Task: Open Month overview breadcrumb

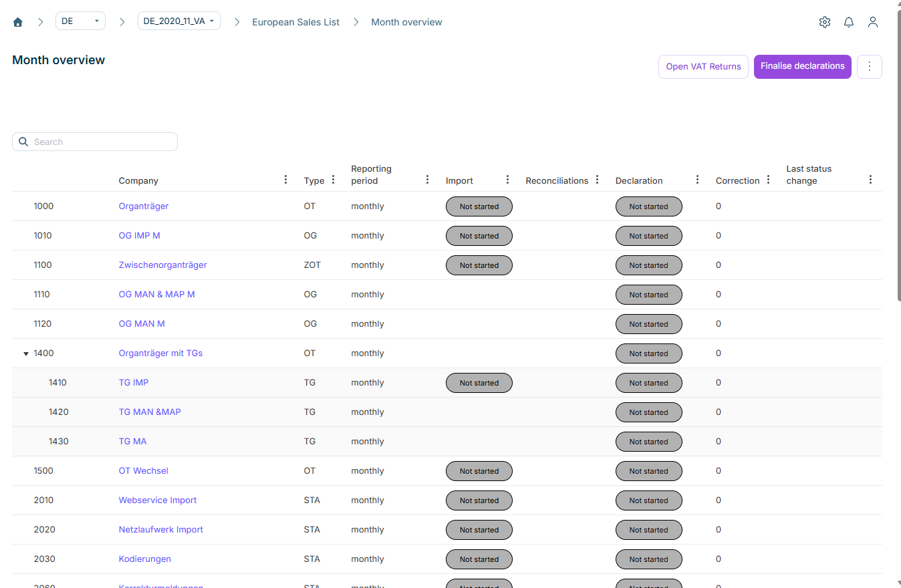Action: (x=406, y=22)
